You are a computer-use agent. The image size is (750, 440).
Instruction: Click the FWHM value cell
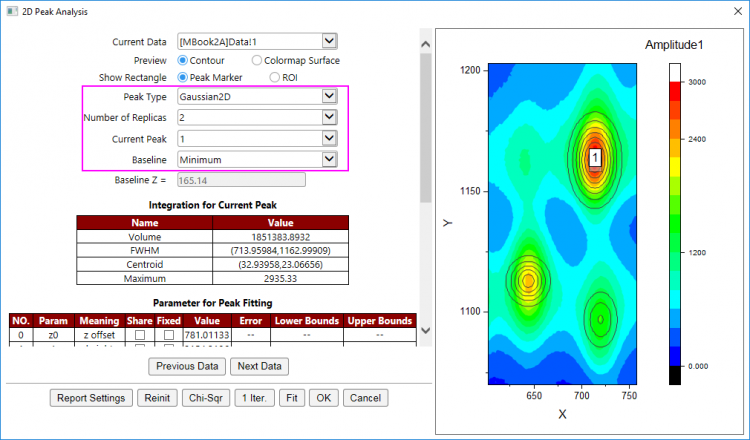tap(280, 251)
